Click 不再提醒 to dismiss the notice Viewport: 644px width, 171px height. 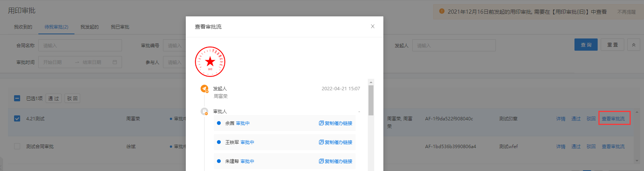[x=627, y=12]
